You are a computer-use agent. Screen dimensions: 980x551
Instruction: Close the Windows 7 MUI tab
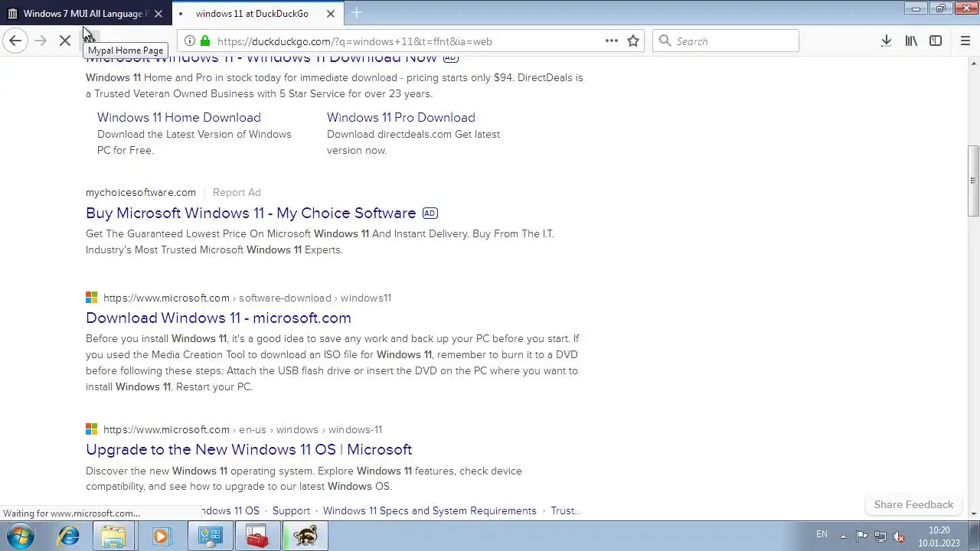tap(158, 14)
